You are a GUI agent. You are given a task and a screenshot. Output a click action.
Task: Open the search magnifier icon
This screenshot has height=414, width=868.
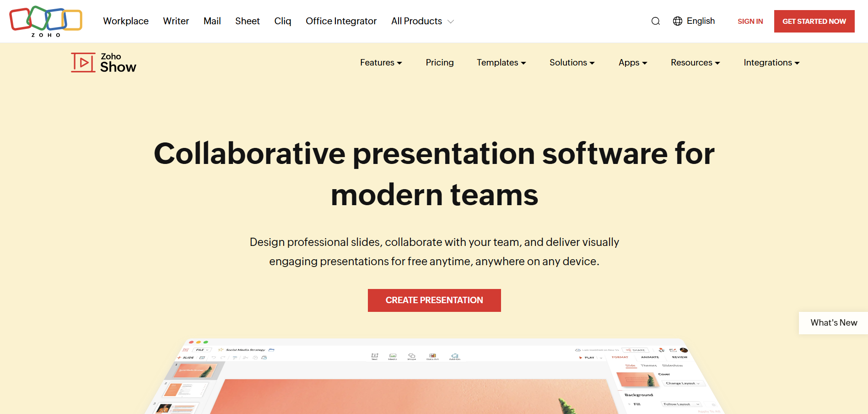tap(656, 21)
